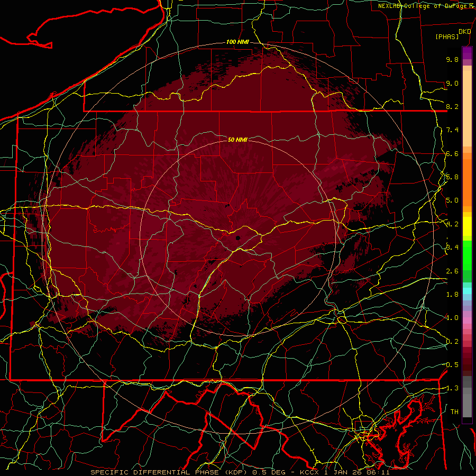
Task: Click the 1.8 legend value
Action: pyautogui.click(x=452, y=295)
